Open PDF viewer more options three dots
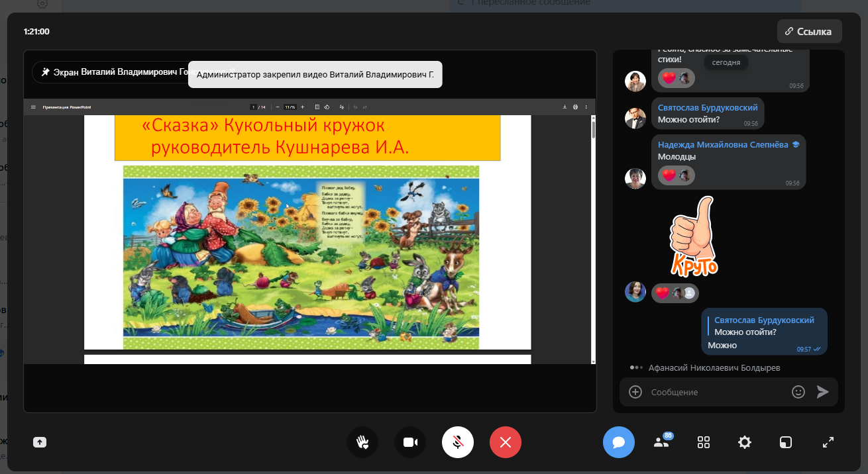This screenshot has width=868, height=474. pyautogui.click(x=586, y=107)
